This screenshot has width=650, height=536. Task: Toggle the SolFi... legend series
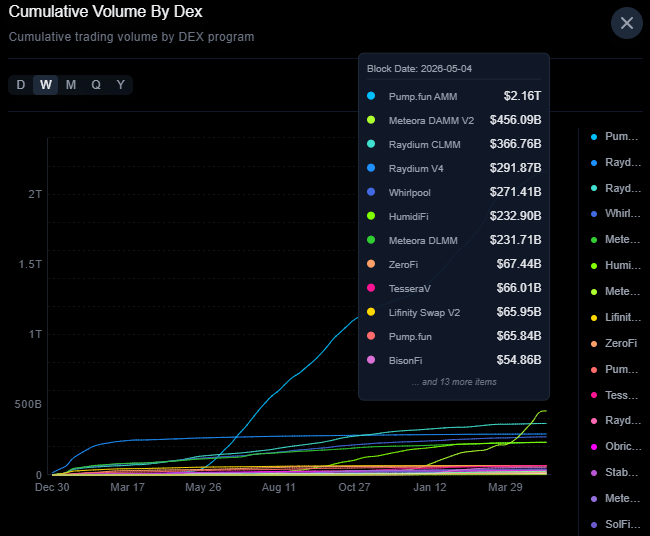(x=615, y=524)
